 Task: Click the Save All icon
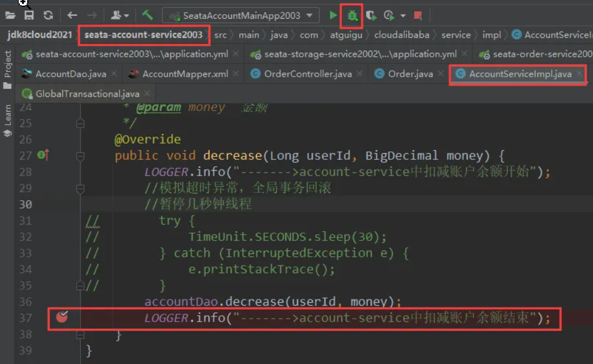[29, 15]
